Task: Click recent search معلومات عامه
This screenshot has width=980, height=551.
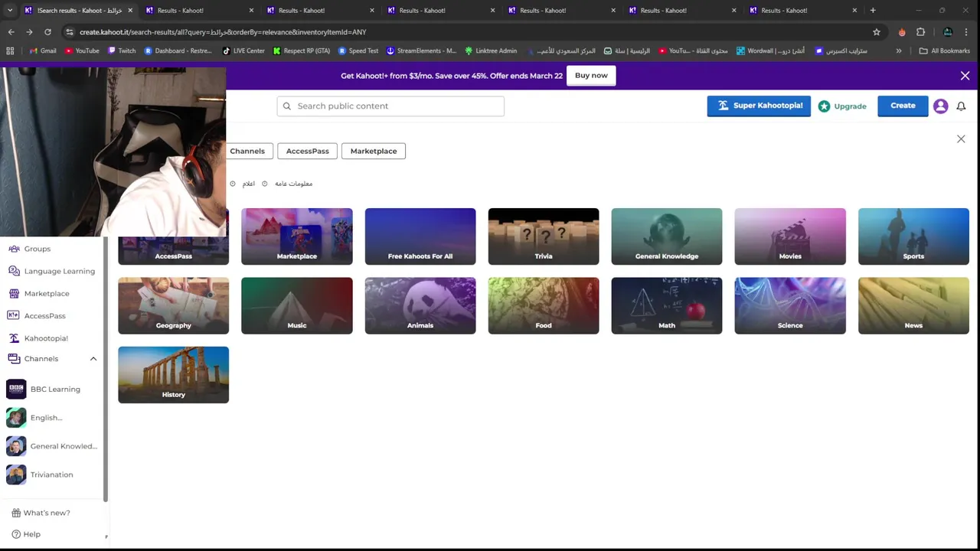Action: click(x=293, y=184)
